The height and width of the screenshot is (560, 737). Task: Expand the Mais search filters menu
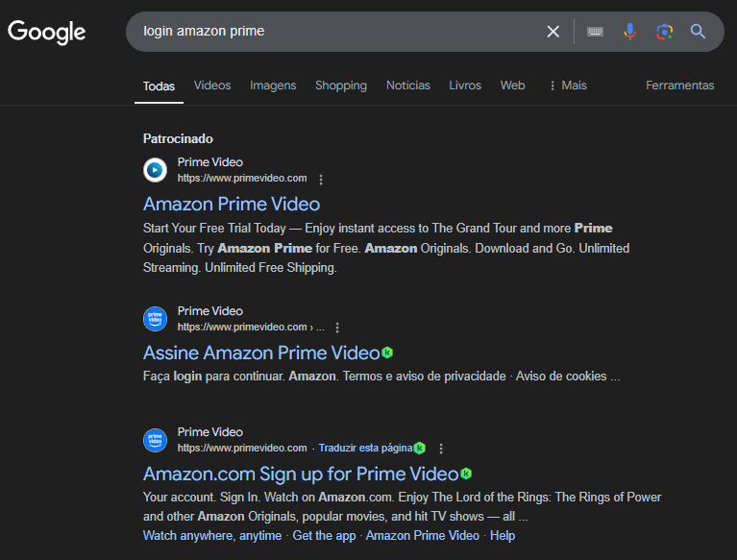(x=568, y=85)
